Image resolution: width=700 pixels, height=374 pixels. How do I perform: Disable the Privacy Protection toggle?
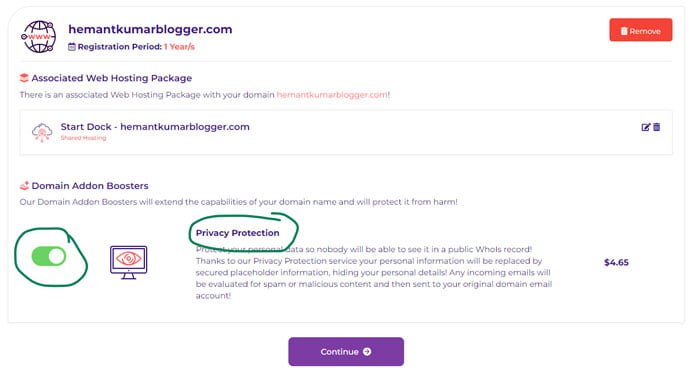49,257
